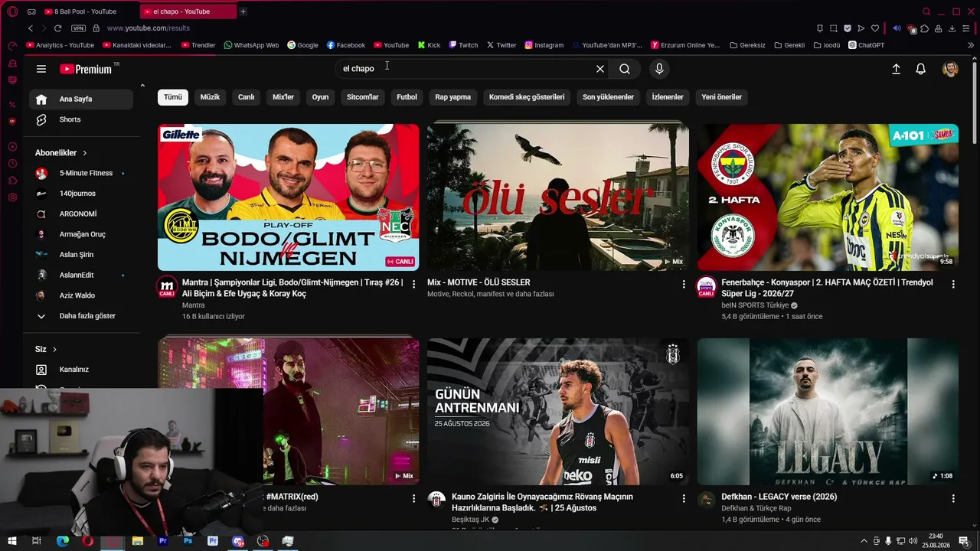Filter by Rap yapma chip

point(453,97)
